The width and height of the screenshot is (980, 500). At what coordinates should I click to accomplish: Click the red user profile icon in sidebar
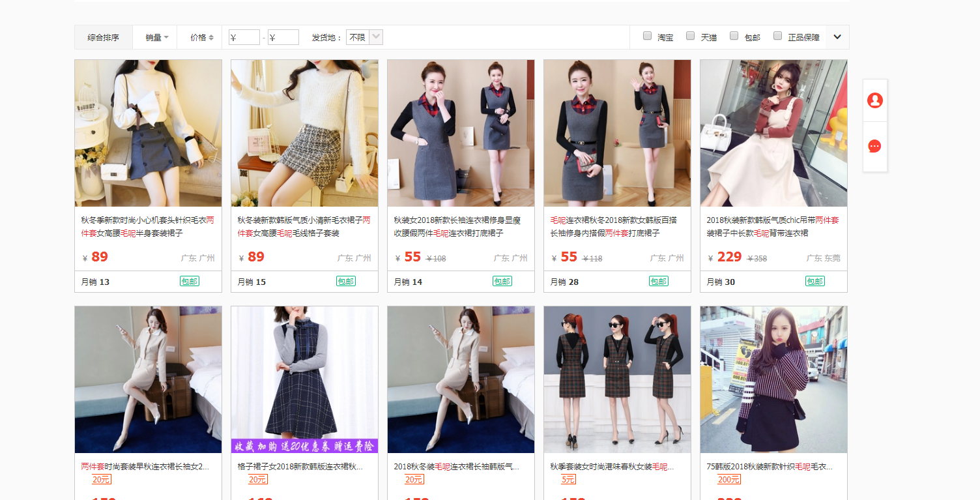click(x=874, y=100)
